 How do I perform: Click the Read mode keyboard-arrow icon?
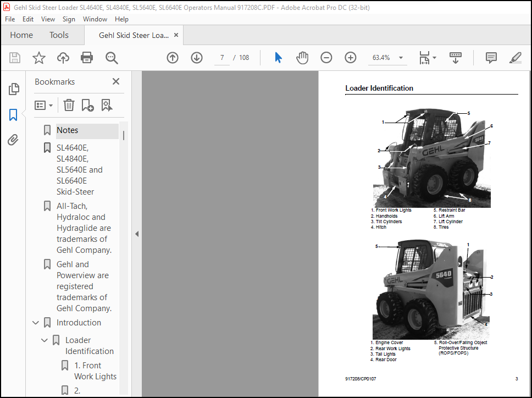pos(455,58)
